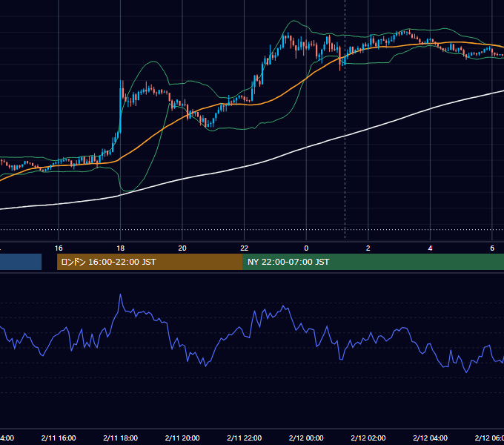Click the 16 hour label on price chart axis
Viewport: 504px width, 445px height.
point(59,248)
